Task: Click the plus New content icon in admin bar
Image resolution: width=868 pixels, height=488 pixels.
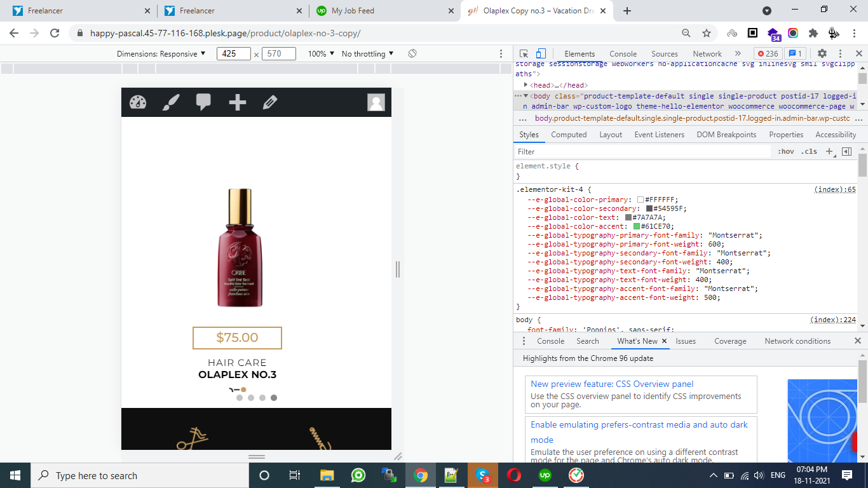Action: (x=238, y=102)
